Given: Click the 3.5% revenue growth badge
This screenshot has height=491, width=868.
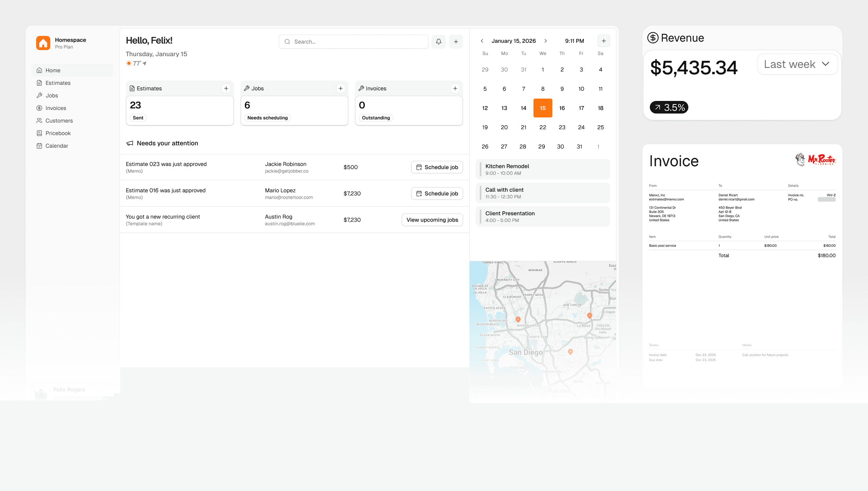Looking at the screenshot, I should click(x=669, y=107).
